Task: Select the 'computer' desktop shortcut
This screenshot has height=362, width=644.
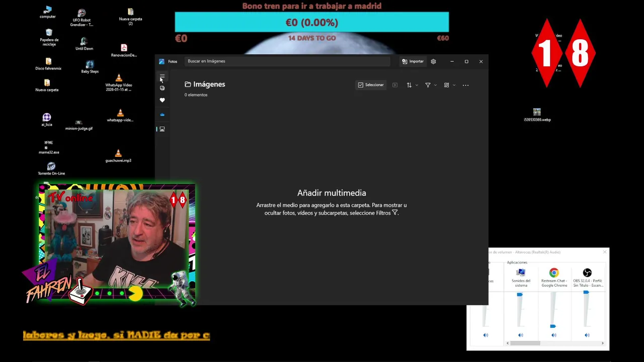Action: [48, 12]
